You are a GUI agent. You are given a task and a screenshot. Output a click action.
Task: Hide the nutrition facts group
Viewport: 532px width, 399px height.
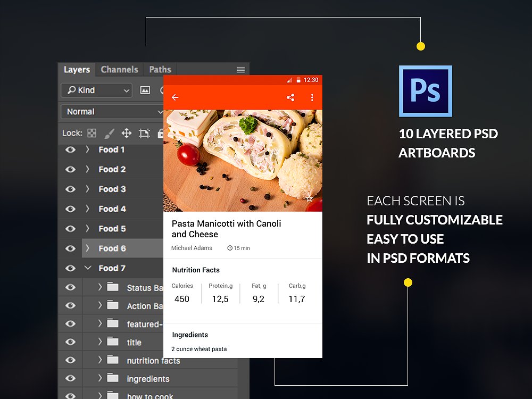click(x=70, y=360)
